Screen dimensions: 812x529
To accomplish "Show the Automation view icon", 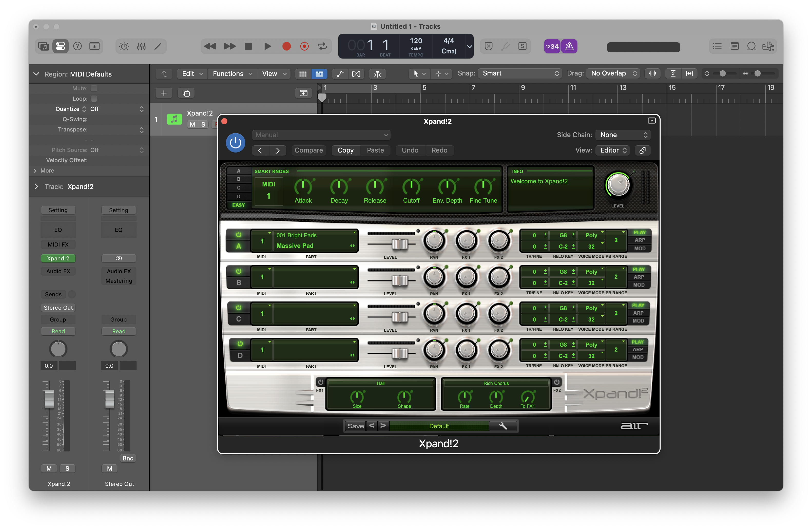I will click(x=339, y=74).
